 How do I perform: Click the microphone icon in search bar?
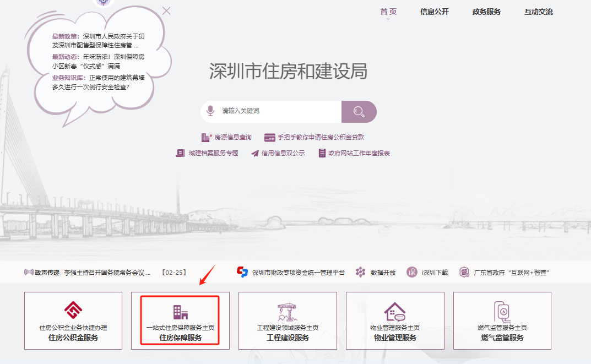pyautogui.click(x=211, y=111)
